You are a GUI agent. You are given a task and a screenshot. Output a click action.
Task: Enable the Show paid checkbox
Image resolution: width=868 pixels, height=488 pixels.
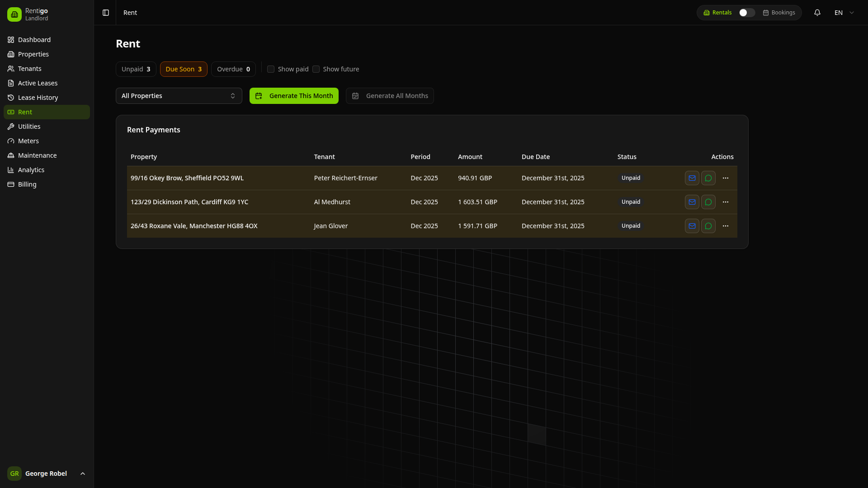[x=271, y=69]
